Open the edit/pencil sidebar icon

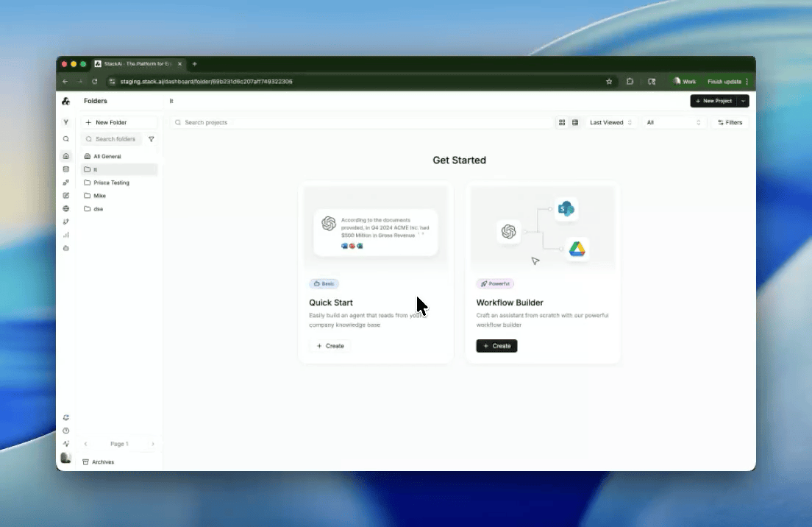click(65, 195)
